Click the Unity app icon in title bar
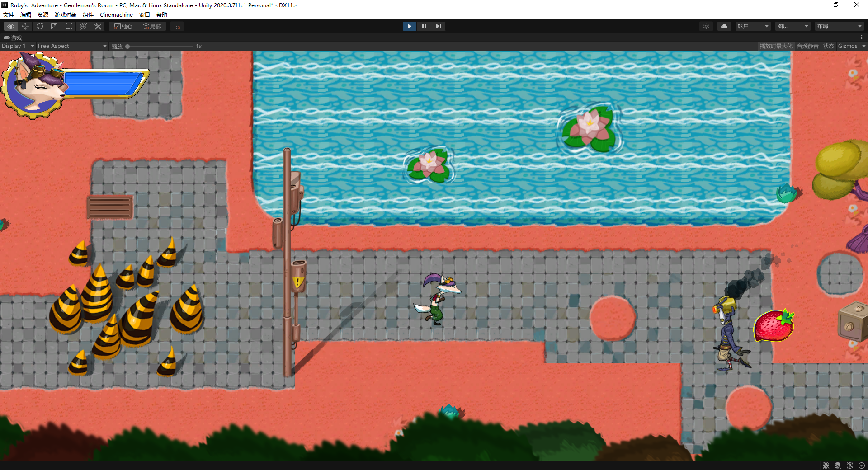 [5, 5]
